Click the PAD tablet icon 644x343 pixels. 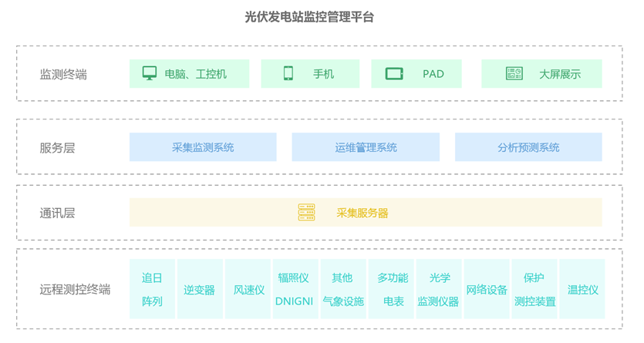click(394, 74)
